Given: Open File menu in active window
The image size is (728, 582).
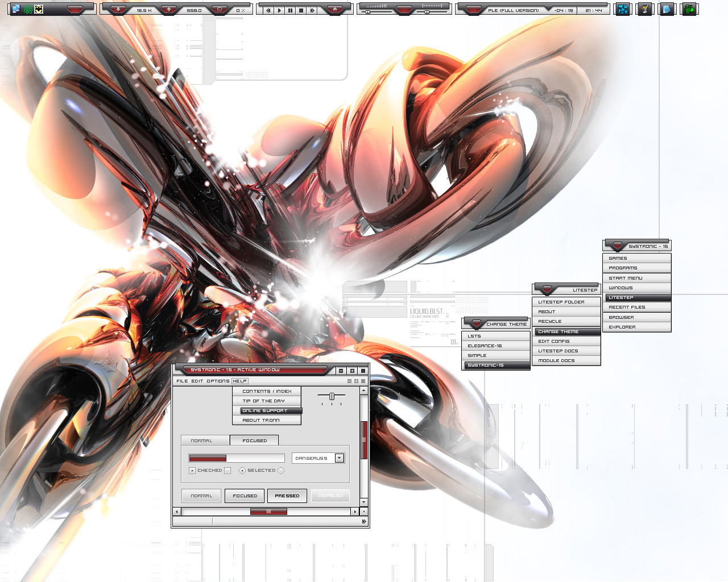Looking at the screenshot, I should [182, 381].
